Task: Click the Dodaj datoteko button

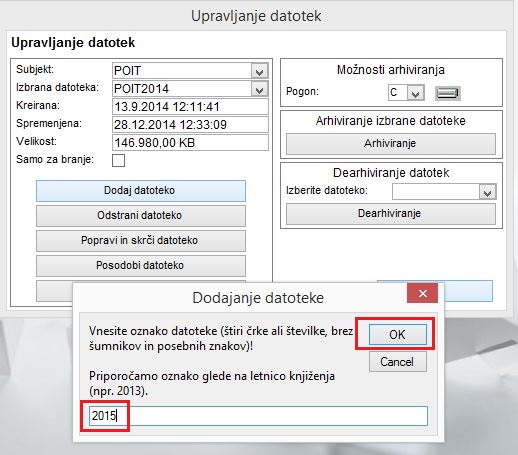Action: pyautogui.click(x=141, y=191)
